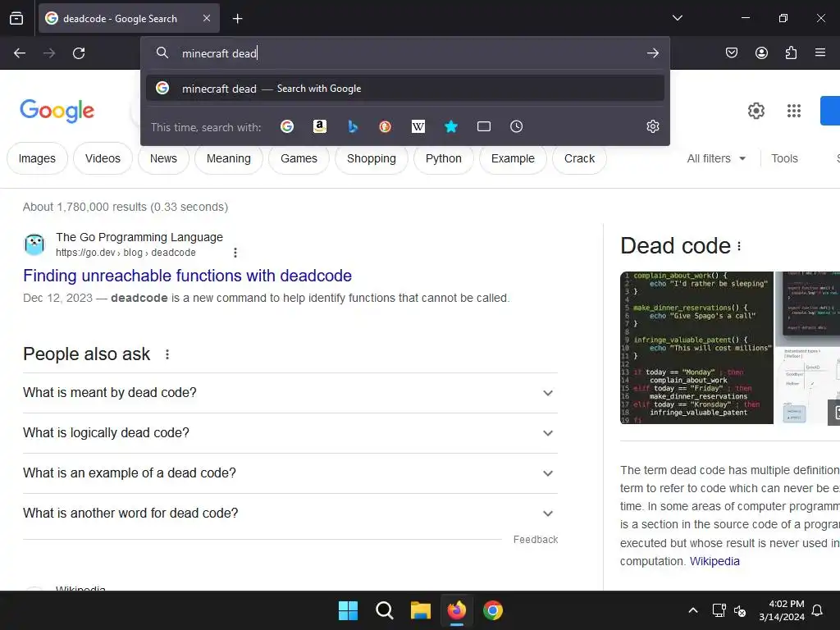
Task: Search within open Tabs icon
Action: (x=484, y=126)
